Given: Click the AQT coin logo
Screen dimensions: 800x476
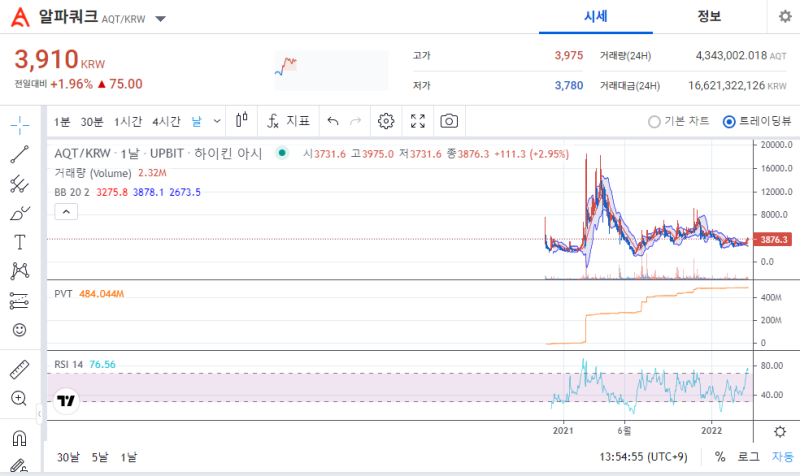Looking at the screenshot, I should tap(20, 17).
